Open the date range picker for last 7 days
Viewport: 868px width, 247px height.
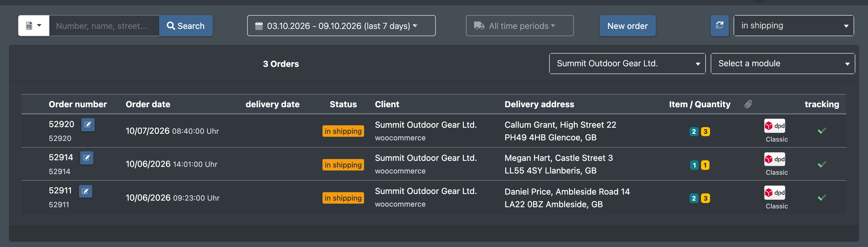341,26
